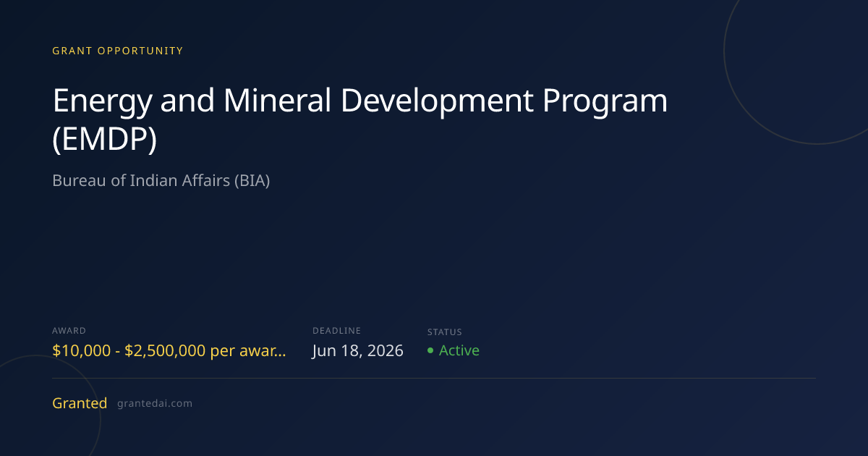Screen dimensions: 868x456
Task: Select the $10,000 - $2,500,000 award amount
Action: (x=169, y=351)
